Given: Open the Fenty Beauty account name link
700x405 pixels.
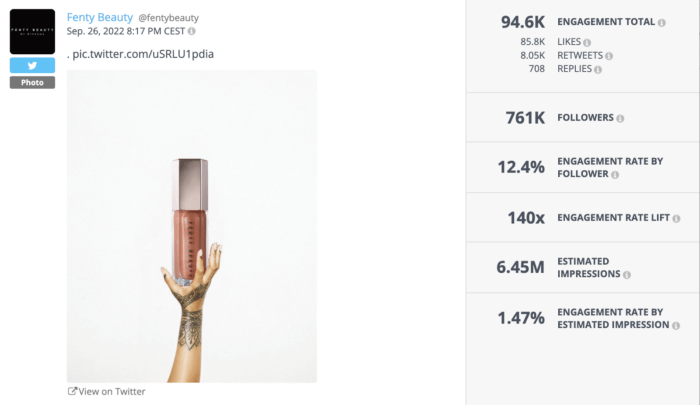Looking at the screenshot, I should (100, 17).
